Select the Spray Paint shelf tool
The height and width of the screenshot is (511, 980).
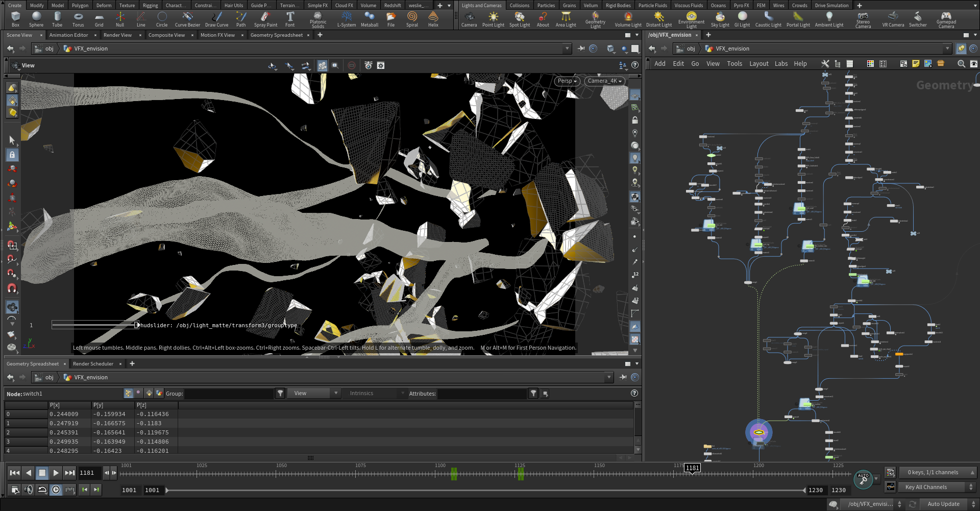[265, 19]
